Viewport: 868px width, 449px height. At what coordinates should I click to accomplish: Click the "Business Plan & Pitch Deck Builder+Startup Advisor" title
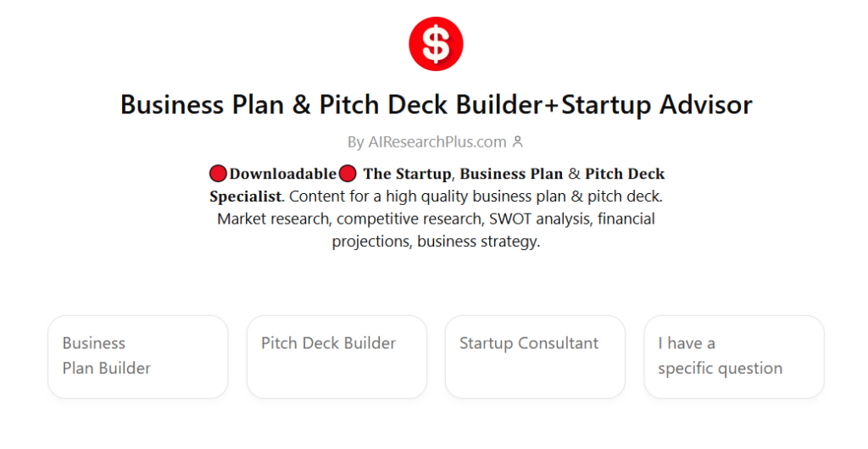click(436, 104)
